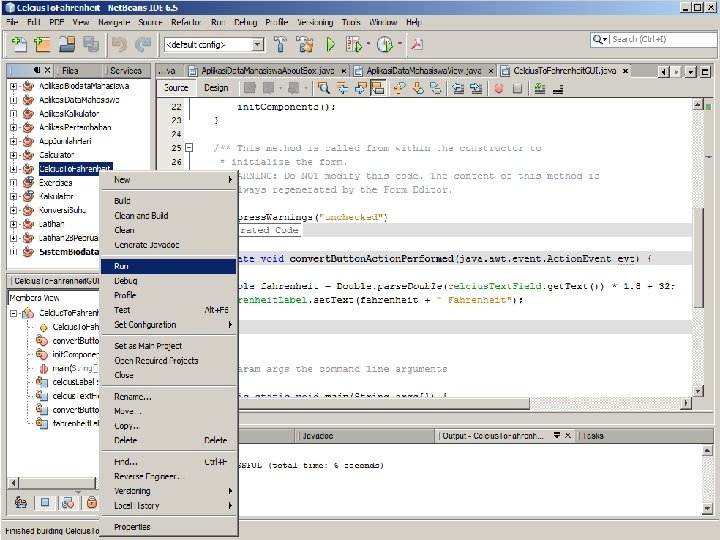
Task: Click the Save All toolbar icon
Action: (x=91, y=45)
